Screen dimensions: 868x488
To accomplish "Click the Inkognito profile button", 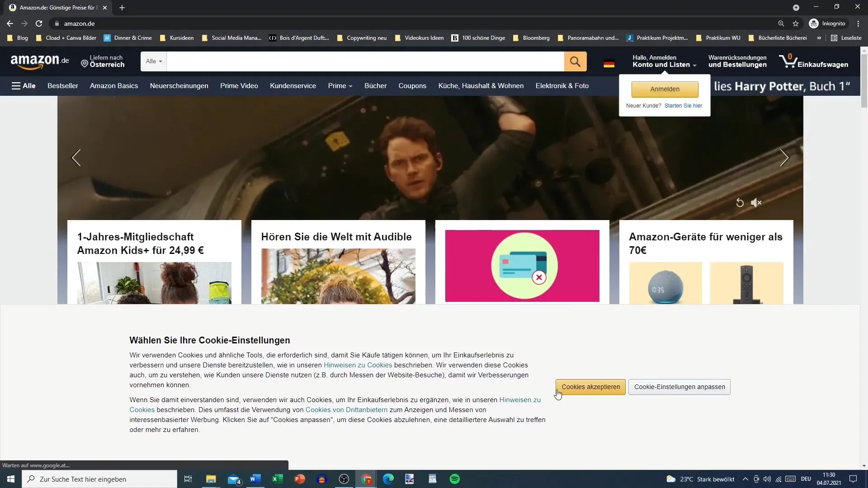I will point(827,23).
